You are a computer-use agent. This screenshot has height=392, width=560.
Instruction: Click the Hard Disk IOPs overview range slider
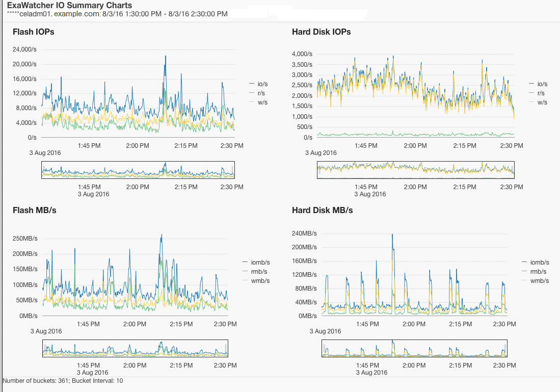coord(416,170)
